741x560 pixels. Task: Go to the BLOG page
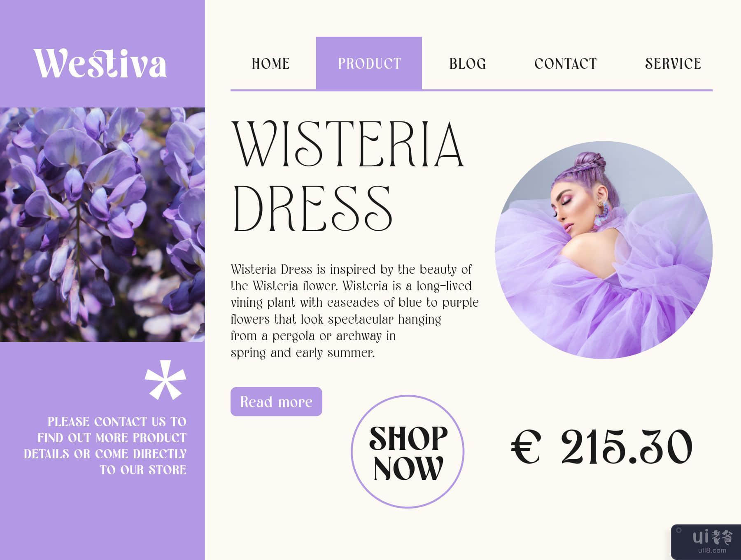pos(468,64)
